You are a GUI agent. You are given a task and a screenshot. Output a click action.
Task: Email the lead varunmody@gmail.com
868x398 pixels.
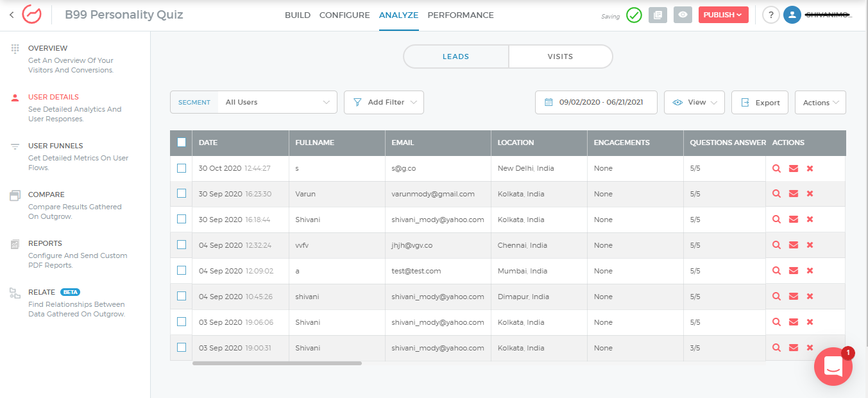[x=794, y=194]
